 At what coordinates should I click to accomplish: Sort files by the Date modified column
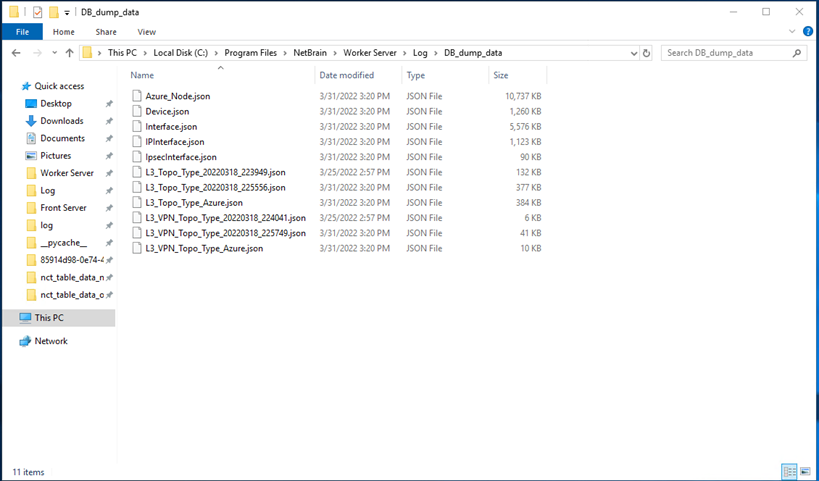coord(346,75)
